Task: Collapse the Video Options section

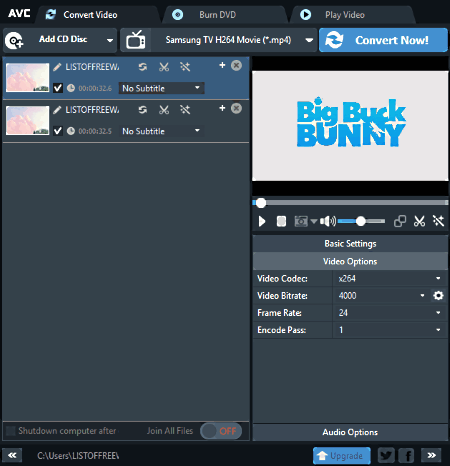Action: [x=350, y=261]
